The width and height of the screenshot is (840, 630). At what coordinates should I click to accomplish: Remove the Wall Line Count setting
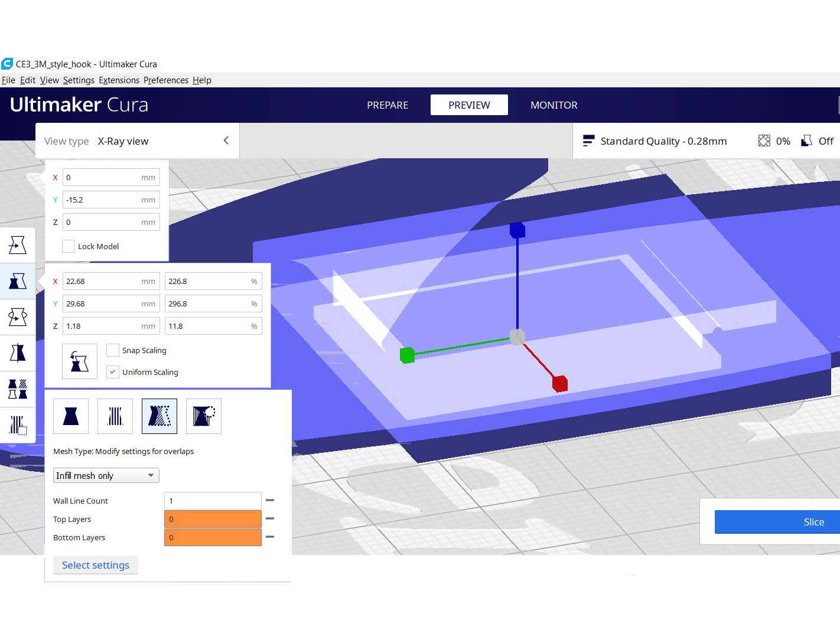270,500
